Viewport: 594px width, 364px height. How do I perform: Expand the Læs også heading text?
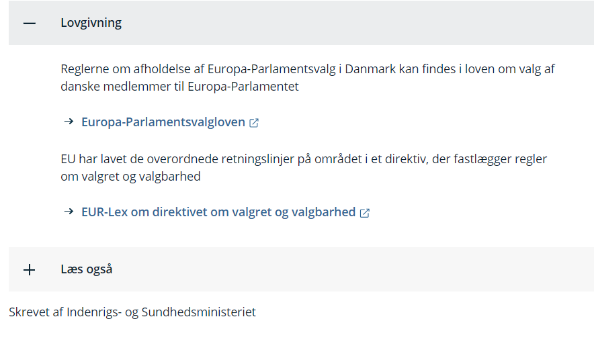86,269
